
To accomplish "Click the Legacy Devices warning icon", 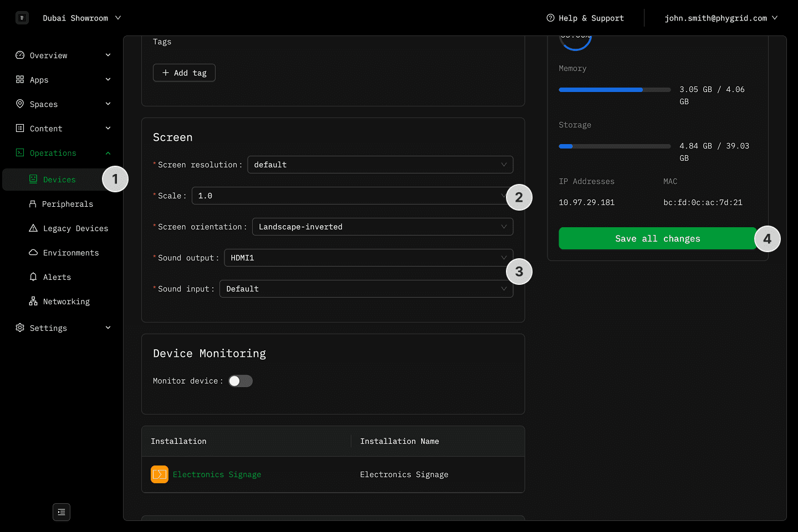I will (x=33, y=228).
